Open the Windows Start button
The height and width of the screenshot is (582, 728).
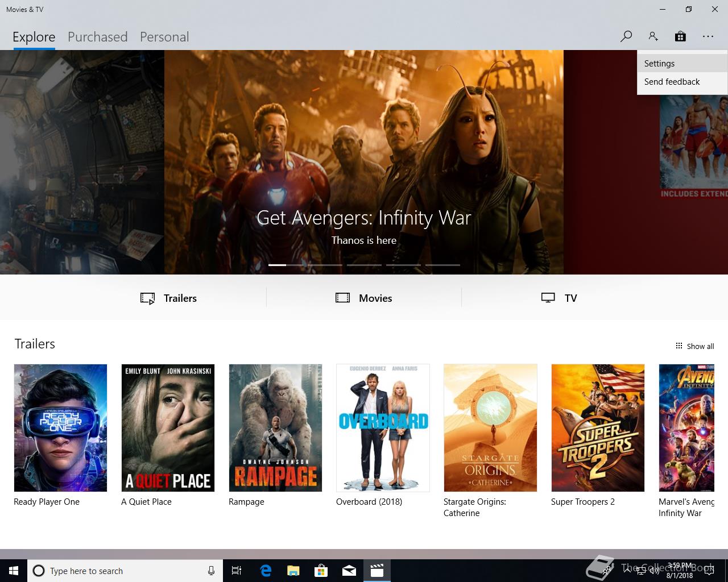(x=14, y=571)
